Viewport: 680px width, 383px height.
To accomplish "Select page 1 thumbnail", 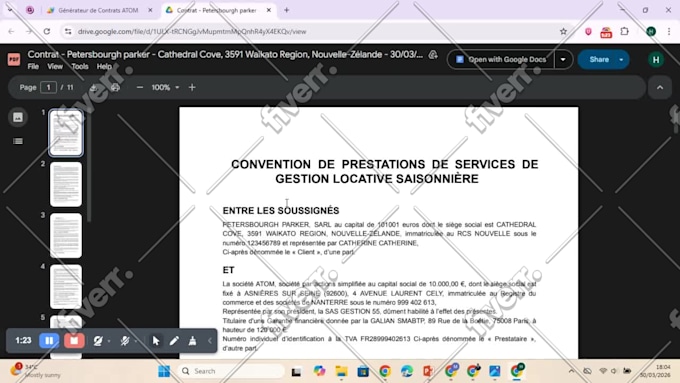I will (66, 133).
